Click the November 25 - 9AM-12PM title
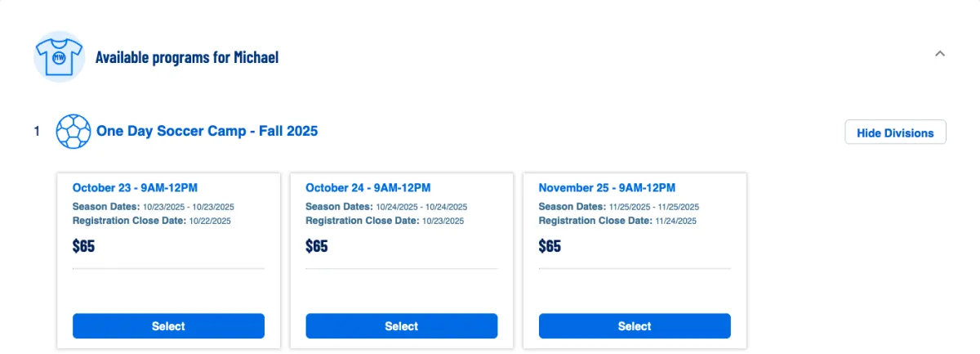This screenshot has height=354, width=980. pyautogui.click(x=607, y=188)
